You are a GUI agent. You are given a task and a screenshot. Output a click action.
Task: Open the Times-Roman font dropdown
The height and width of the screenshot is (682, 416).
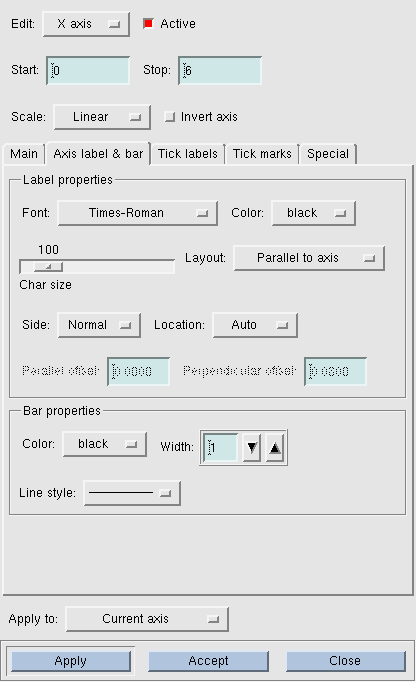tap(138, 213)
